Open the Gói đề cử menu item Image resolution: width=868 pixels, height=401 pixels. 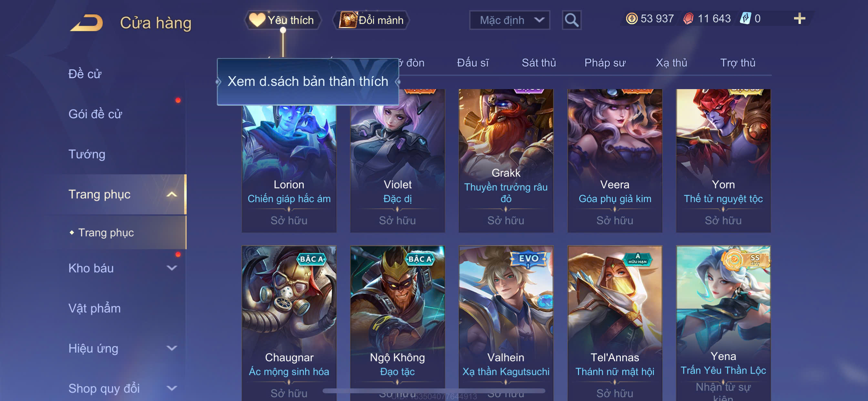[95, 114]
